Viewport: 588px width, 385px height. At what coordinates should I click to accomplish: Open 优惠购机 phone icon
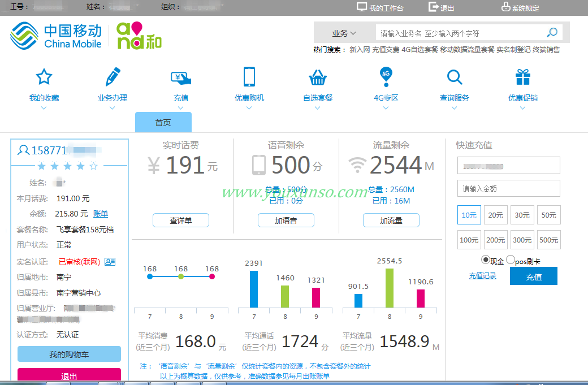point(249,77)
